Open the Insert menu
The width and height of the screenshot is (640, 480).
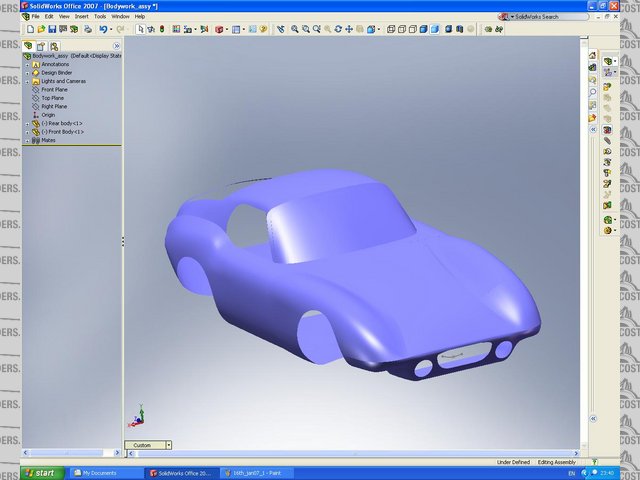[x=81, y=16]
